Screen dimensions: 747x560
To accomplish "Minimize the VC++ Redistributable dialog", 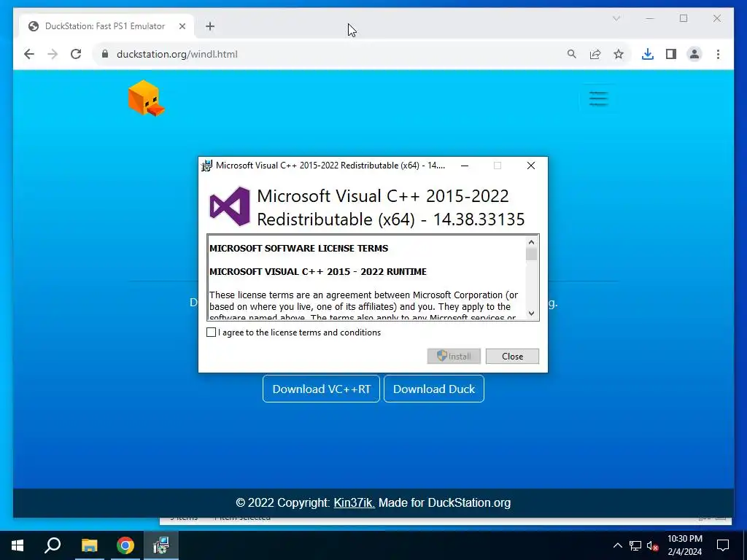I will click(465, 166).
